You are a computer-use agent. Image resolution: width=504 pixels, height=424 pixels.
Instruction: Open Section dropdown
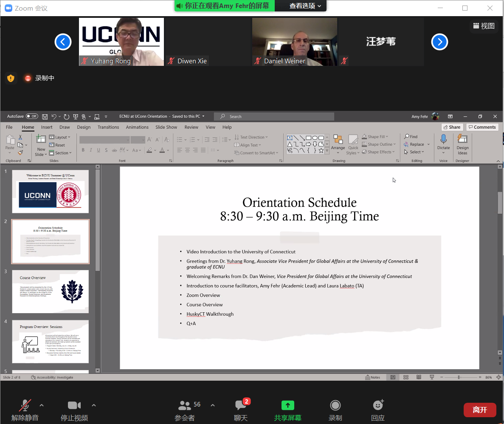tap(60, 153)
